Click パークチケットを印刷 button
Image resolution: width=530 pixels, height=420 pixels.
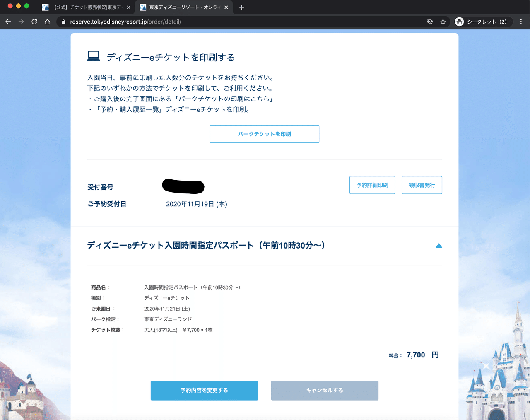pyautogui.click(x=265, y=134)
